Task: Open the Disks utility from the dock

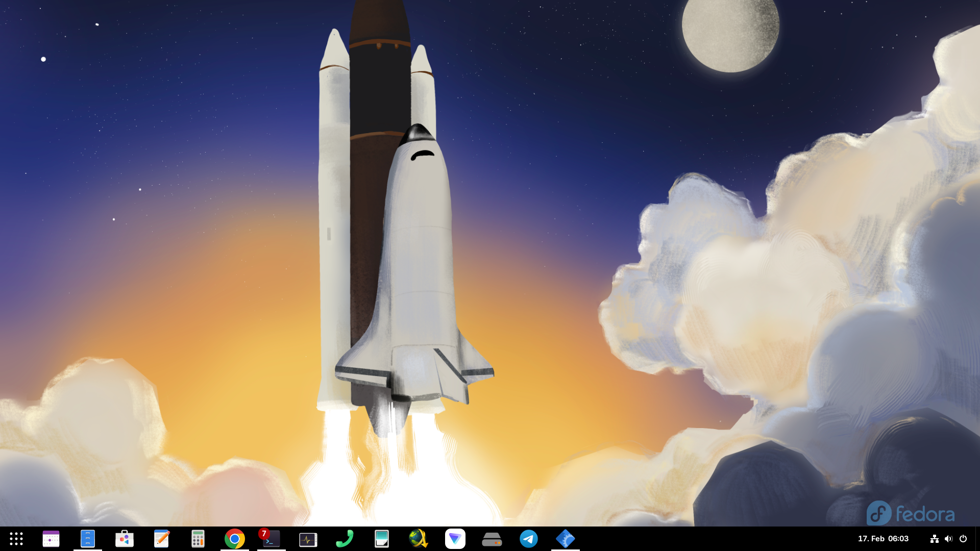Action: (x=492, y=539)
